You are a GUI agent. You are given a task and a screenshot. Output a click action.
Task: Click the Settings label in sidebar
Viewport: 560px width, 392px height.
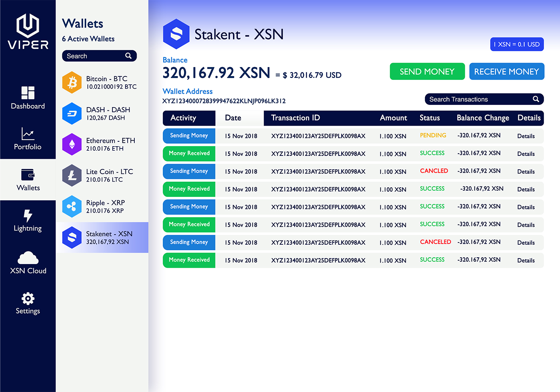28,311
